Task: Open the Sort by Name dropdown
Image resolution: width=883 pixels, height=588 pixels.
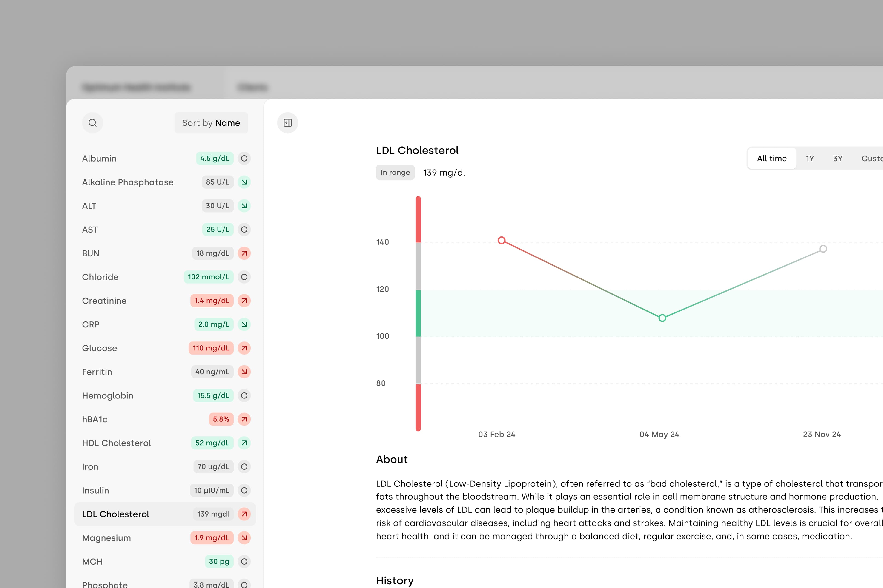Action: [x=211, y=123]
